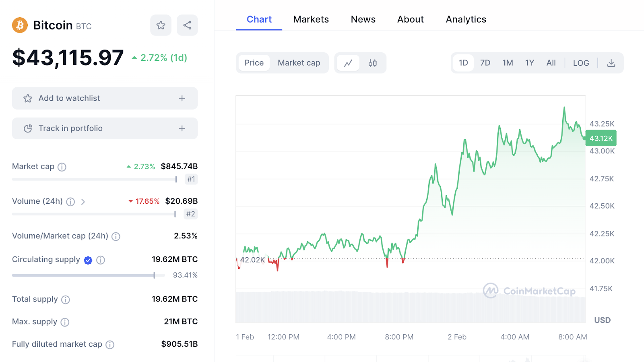The width and height of the screenshot is (644, 362).
Task: Toggle the LOG scale option
Action: (581, 63)
